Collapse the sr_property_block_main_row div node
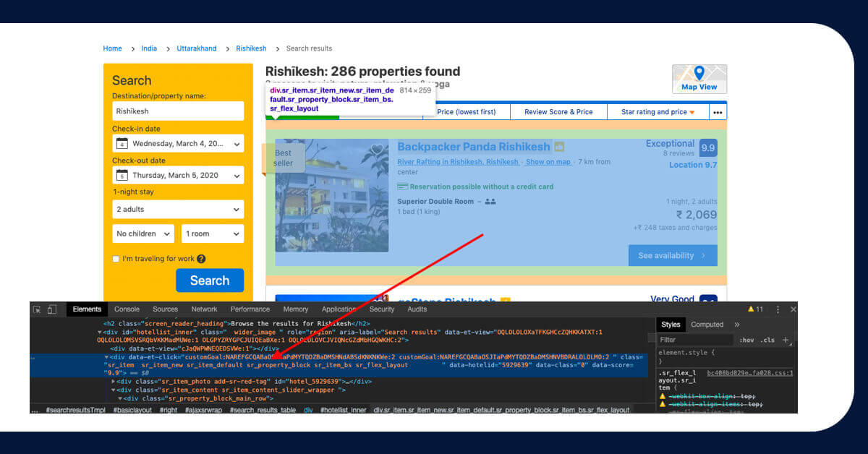The image size is (868, 454). (x=119, y=398)
